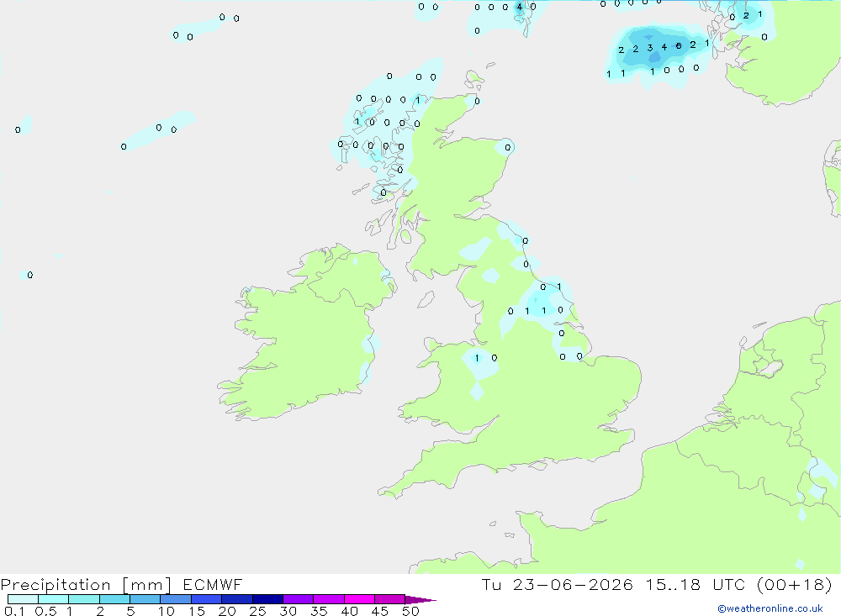Click the "(00+18)" forecast step text
Image resolution: width=841 pixels, height=616 pixels.
795,584
